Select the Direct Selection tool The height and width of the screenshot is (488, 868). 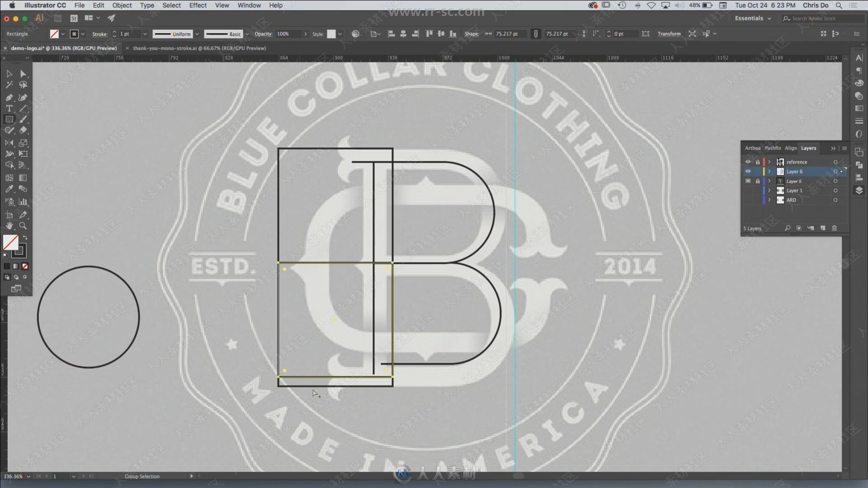tap(23, 74)
